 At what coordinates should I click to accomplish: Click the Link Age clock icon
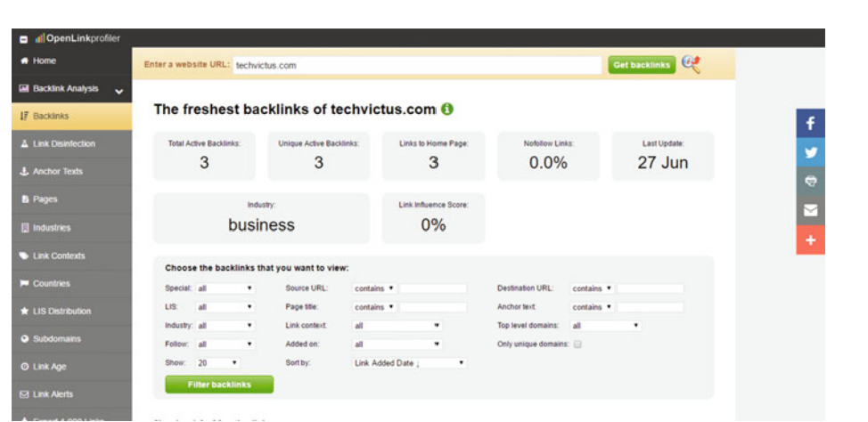tap(24, 367)
